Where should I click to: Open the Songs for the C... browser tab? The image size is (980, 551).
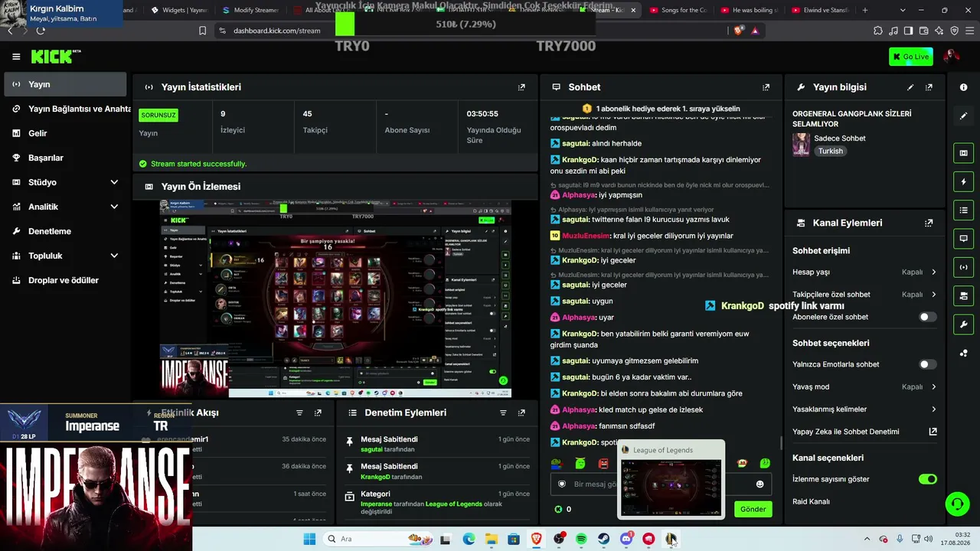[x=684, y=11]
